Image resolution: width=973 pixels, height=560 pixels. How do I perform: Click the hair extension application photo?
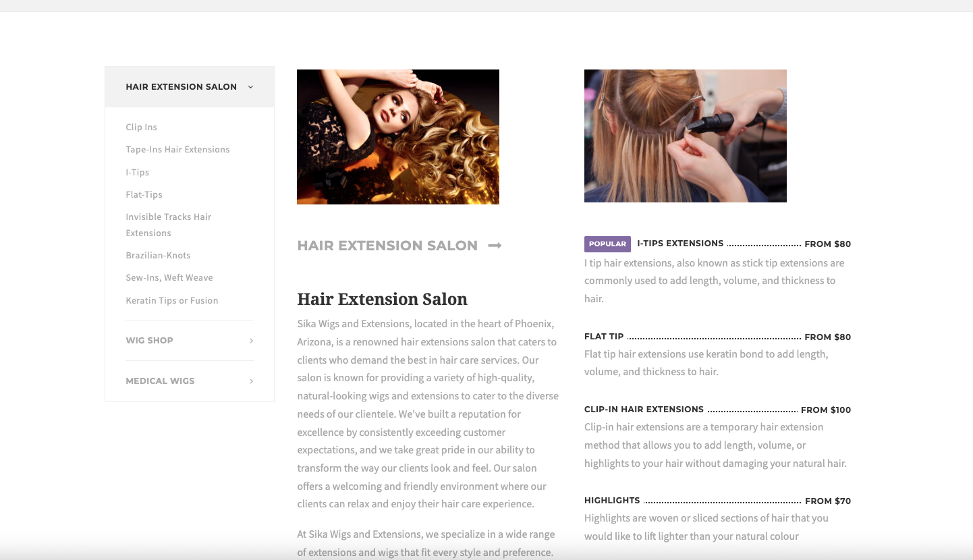click(x=685, y=136)
